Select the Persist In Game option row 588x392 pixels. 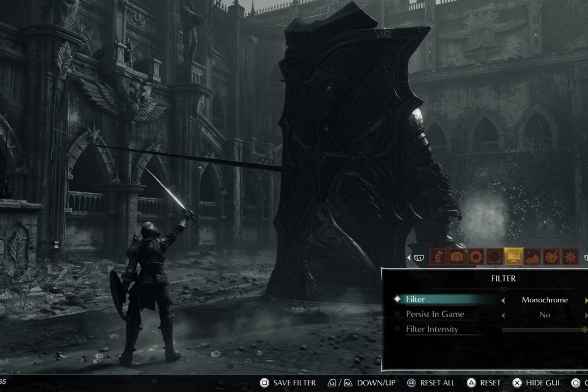click(490, 314)
